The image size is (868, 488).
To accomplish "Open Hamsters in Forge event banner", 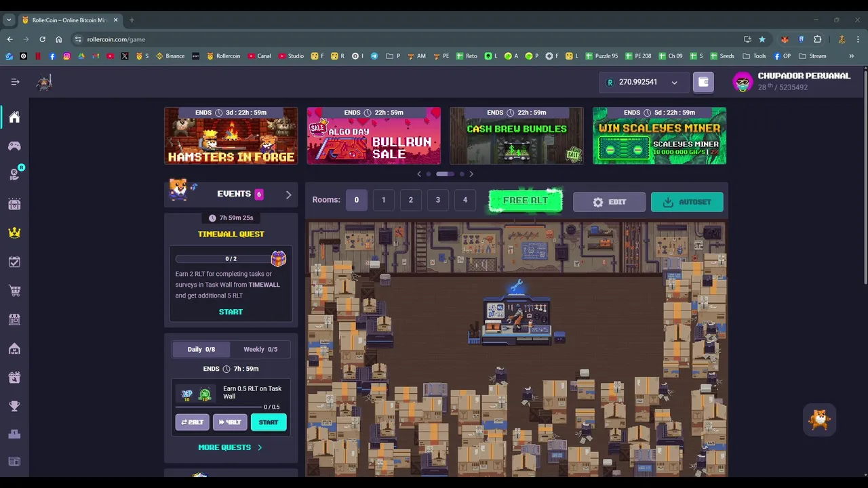I will point(231,136).
